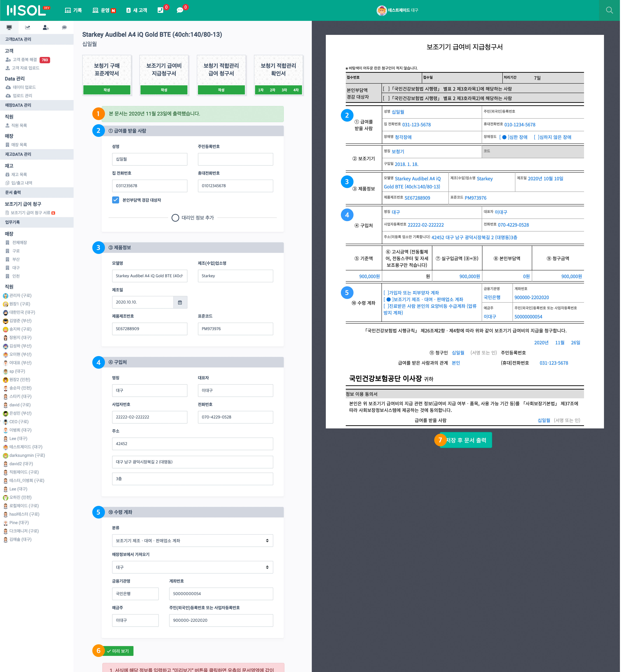Select the chart icon sidebar tab
This screenshot has height=672, width=625.
[x=27, y=27]
